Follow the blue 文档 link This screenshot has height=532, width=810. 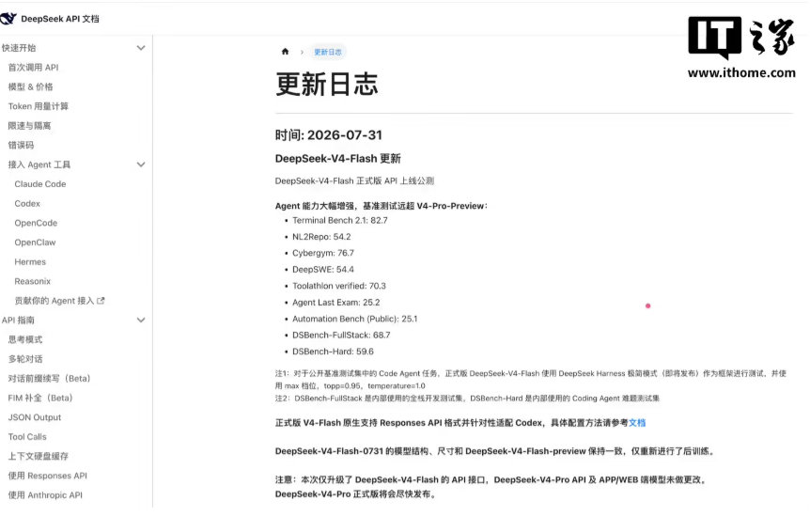tap(637, 423)
